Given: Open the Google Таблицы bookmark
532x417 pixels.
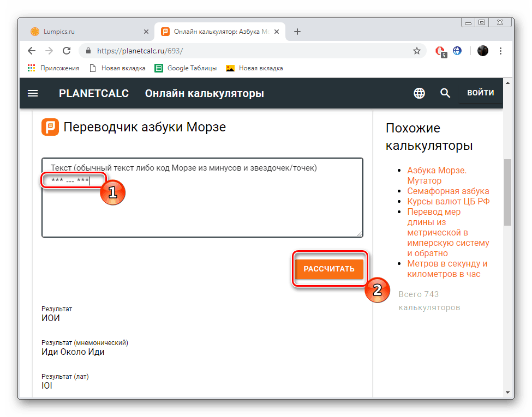Looking at the screenshot, I should (186, 68).
